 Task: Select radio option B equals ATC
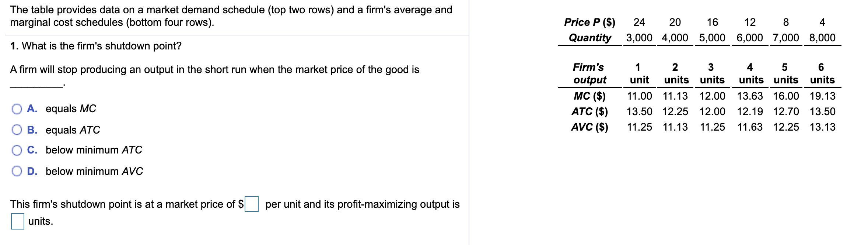pyautogui.click(x=16, y=130)
